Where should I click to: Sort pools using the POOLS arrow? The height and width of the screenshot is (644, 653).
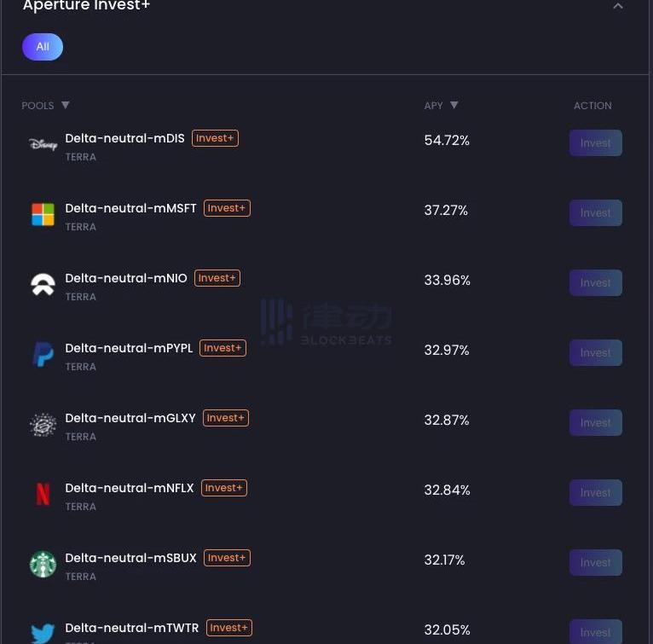point(66,105)
